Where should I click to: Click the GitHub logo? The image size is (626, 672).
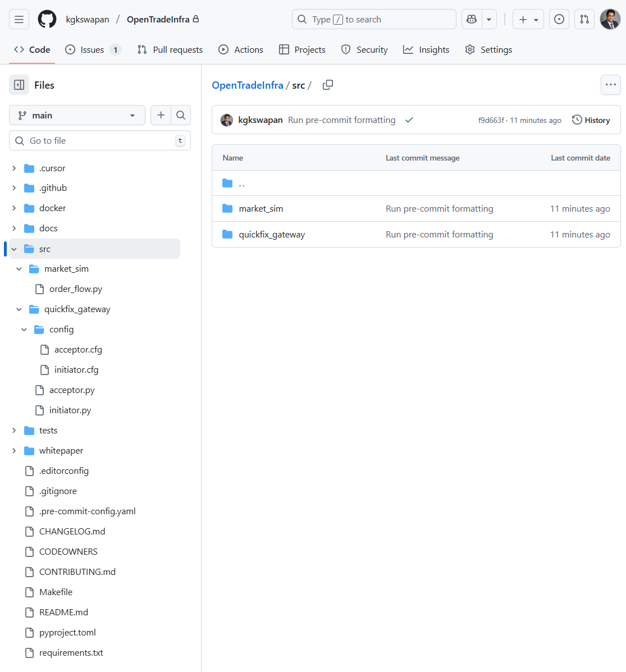coord(47,19)
